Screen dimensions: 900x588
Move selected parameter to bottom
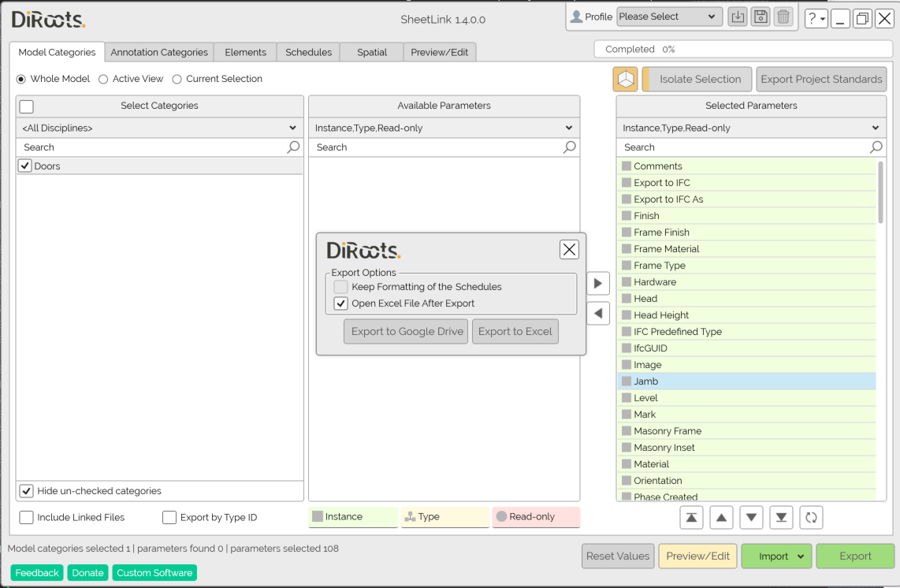tap(781, 517)
